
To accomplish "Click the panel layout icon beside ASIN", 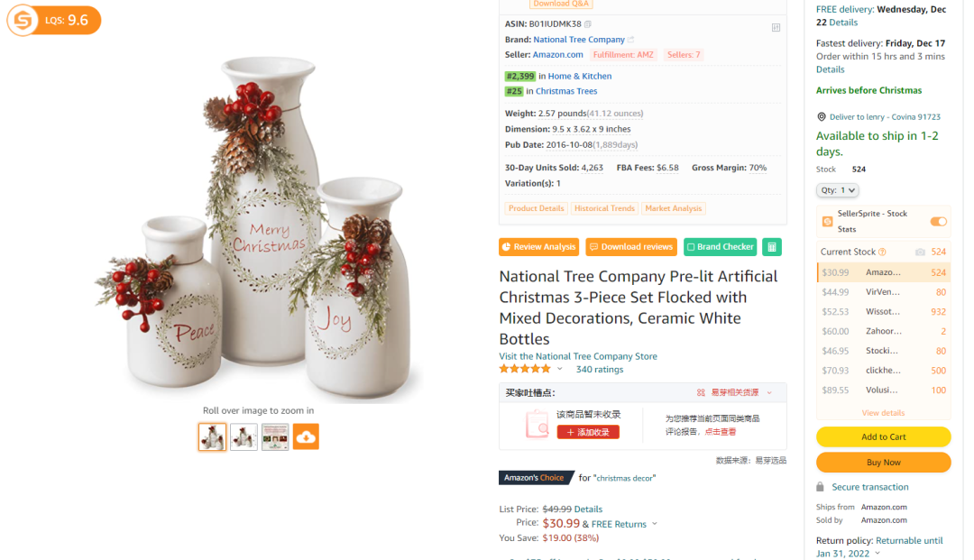I will click(x=776, y=27).
